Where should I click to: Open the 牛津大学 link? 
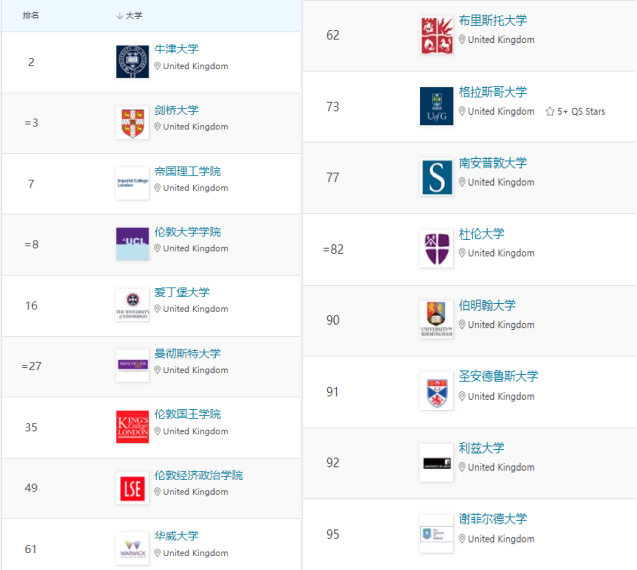pyautogui.click(x=176, y=50)
